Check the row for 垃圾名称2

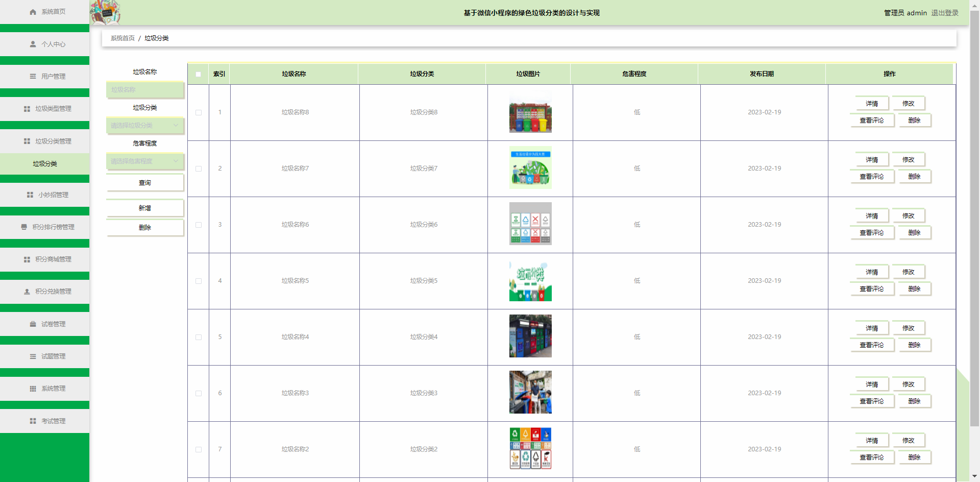(x=199, y=449)
